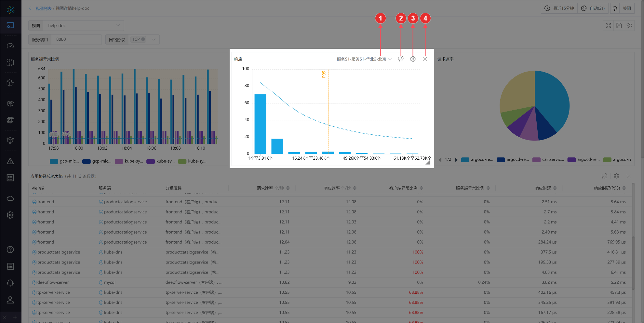644x323 pixels.
Task: Click the globe network icon in sidebar
Action: point(10,120)
